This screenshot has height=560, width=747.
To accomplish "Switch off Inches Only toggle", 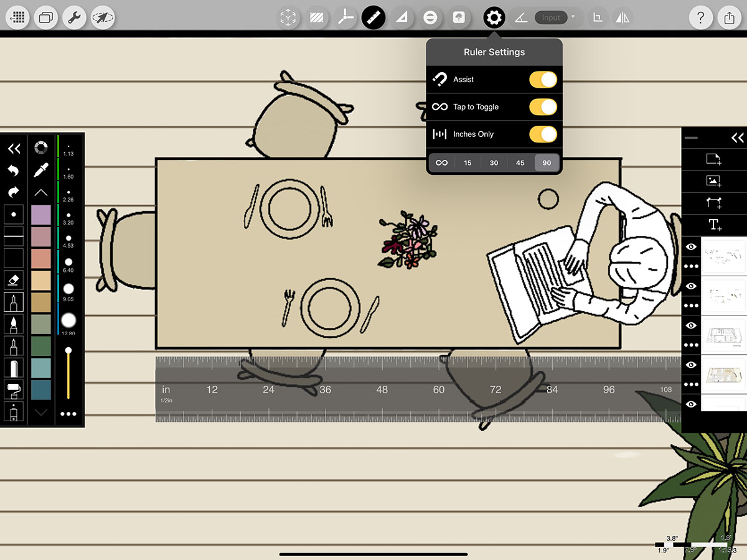I will point(543,134).
